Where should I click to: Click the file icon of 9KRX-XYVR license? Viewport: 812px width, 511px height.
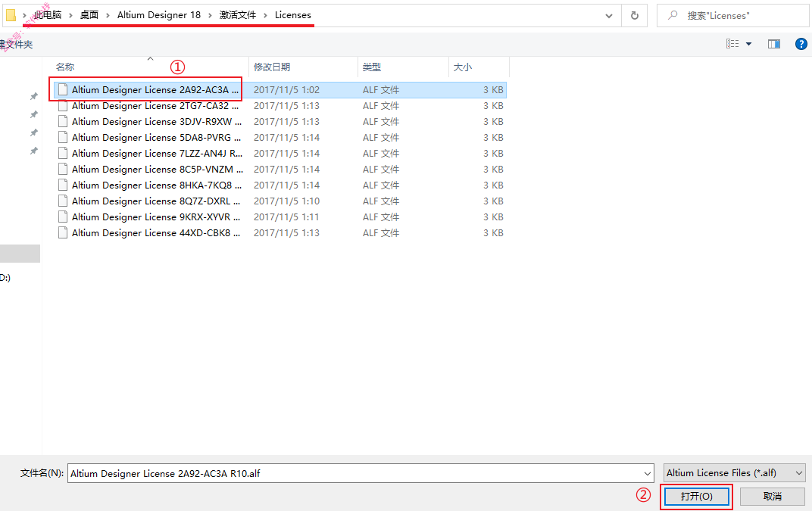63,217
